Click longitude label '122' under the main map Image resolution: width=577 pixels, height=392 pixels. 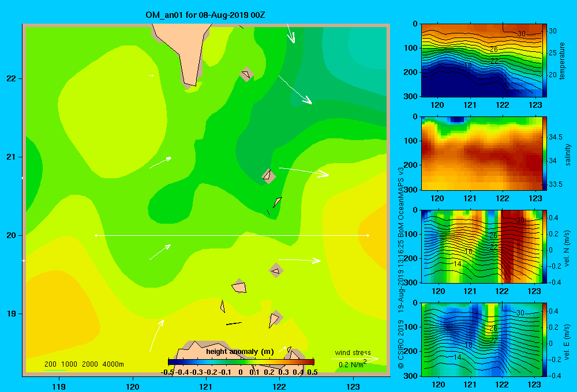(279, 386)
